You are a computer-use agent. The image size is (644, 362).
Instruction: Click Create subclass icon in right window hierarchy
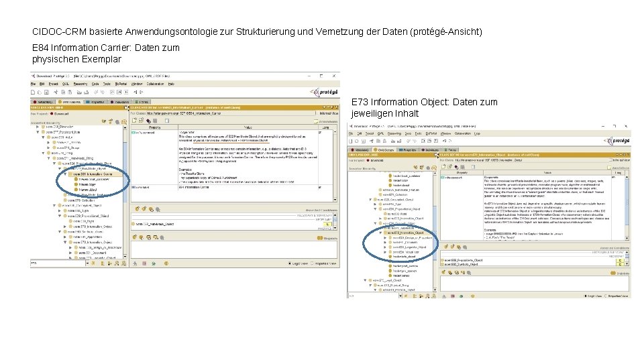click(415, 168)
